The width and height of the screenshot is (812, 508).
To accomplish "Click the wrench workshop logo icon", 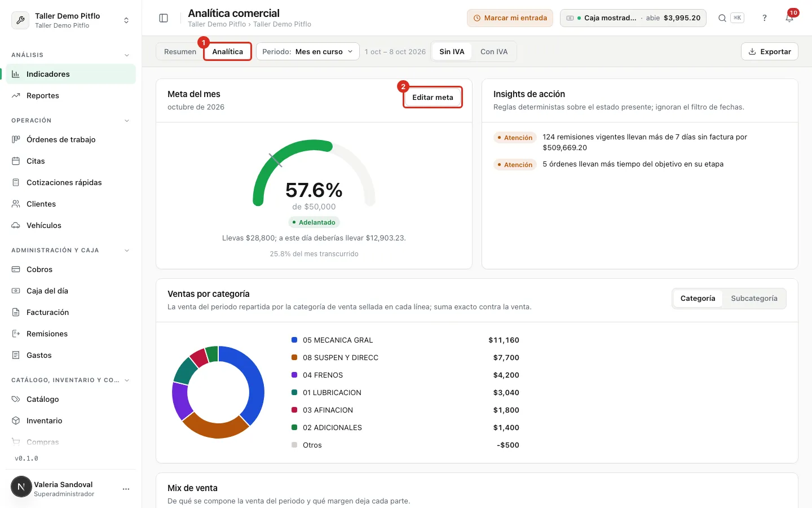I will (x=20, y=20).
